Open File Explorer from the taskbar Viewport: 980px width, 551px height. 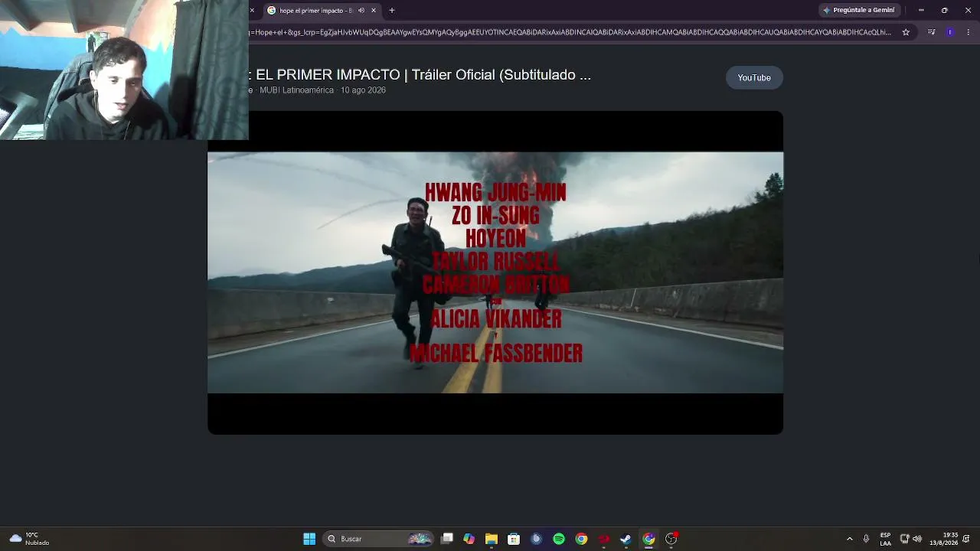click(492, 539)
